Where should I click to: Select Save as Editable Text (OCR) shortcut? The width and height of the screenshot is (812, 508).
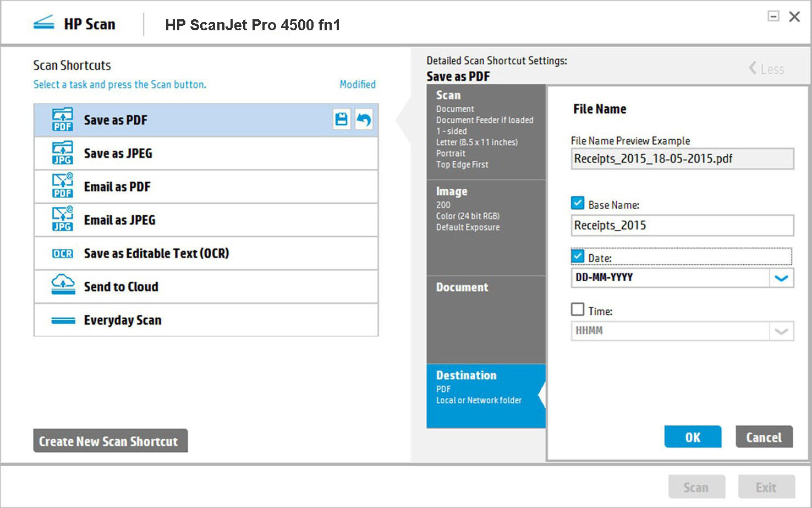coord(206,253)
